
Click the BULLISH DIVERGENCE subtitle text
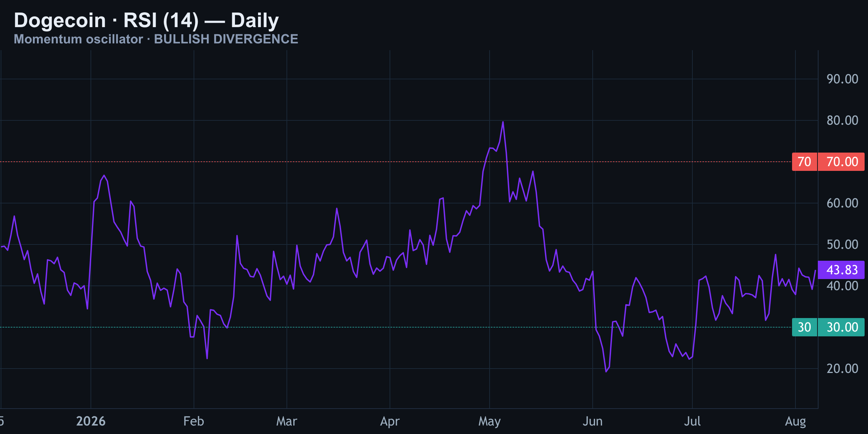[x=226, y=39]
